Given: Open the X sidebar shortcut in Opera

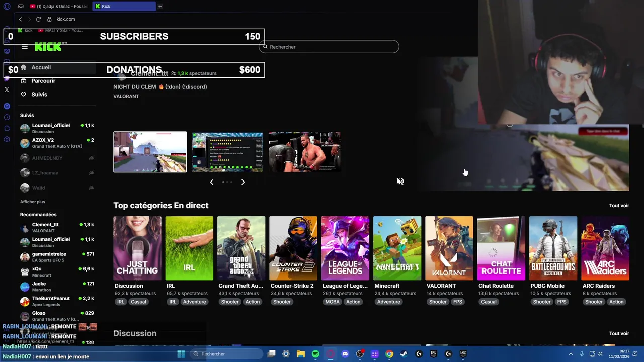Looking at the screenshot, I should [7, 90].
